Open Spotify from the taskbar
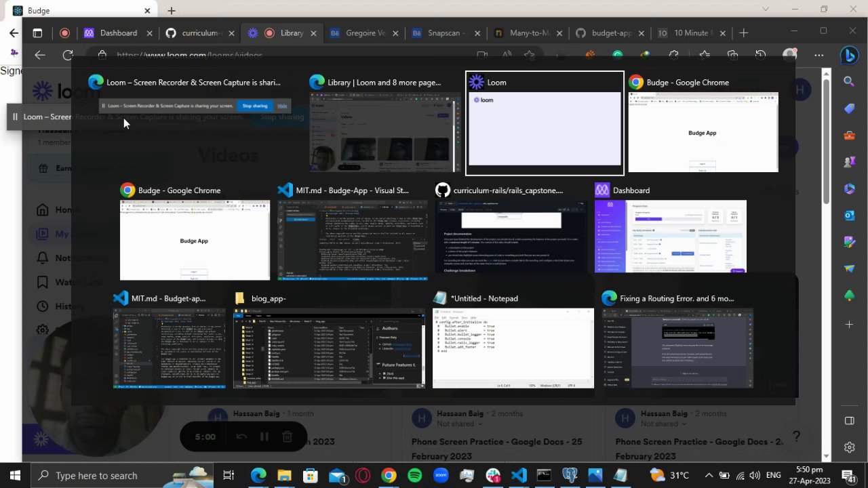 pos(414,475)
